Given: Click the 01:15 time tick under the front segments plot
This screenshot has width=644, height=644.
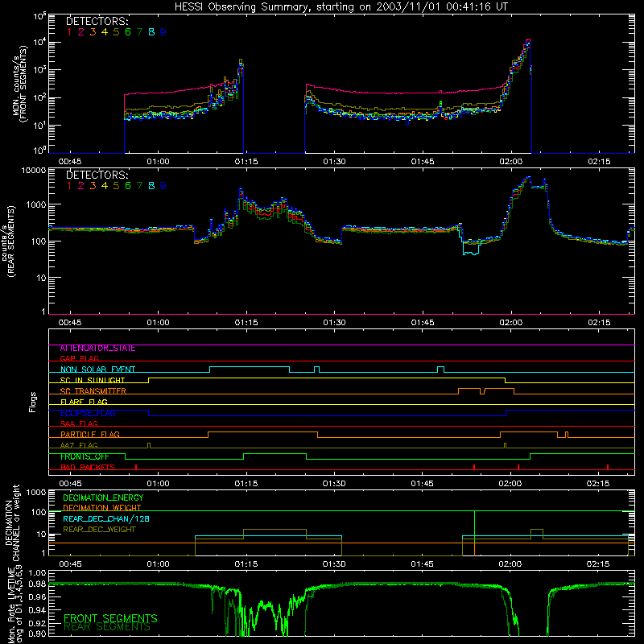Looking at the screenshot, I should coord(246,162).
